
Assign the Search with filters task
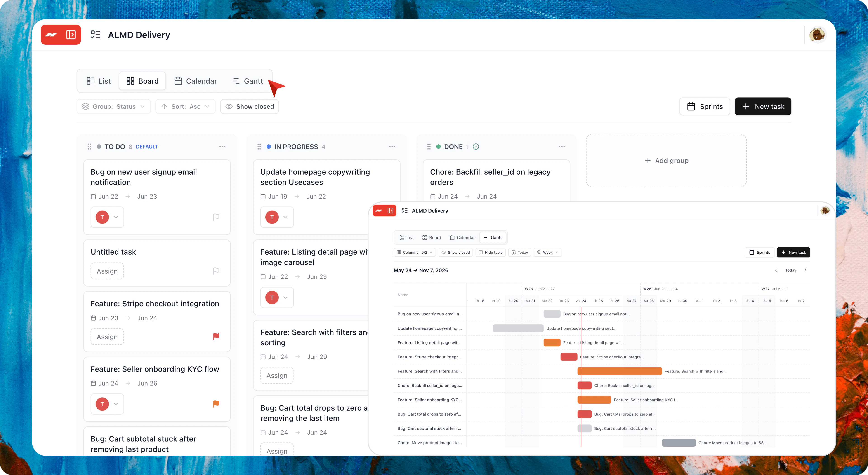[277, 376]
